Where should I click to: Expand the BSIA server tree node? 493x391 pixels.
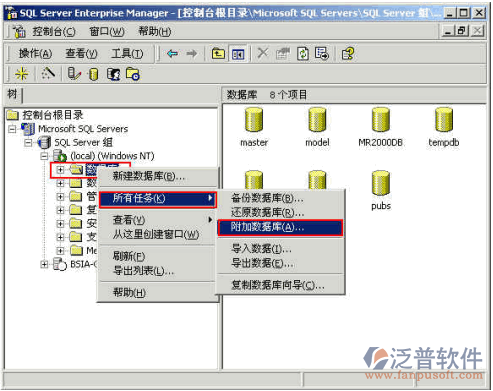coord(44,264)
